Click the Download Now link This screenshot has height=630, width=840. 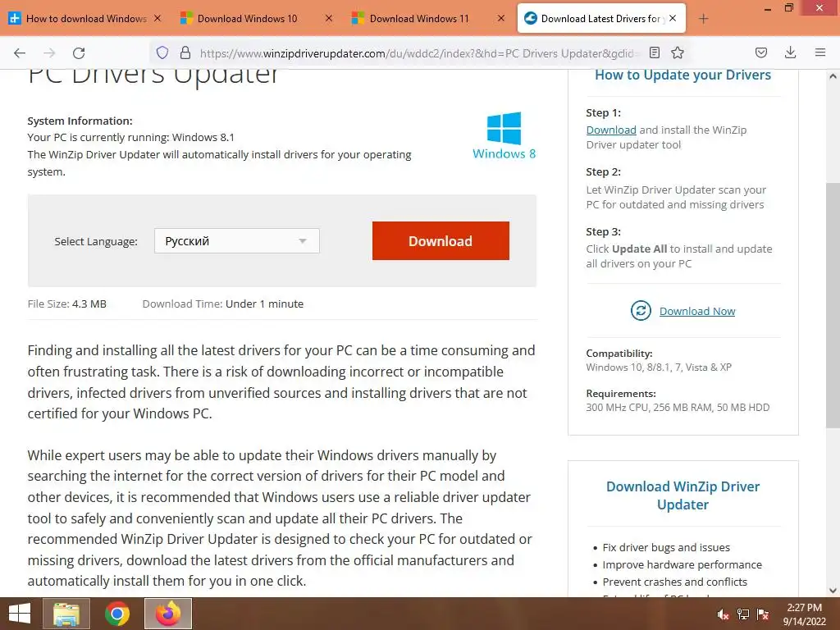click(x=697, y=311)
